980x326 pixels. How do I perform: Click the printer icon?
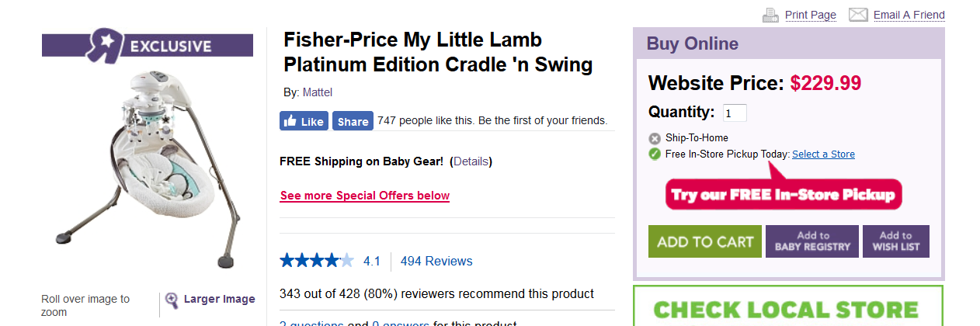770,15
